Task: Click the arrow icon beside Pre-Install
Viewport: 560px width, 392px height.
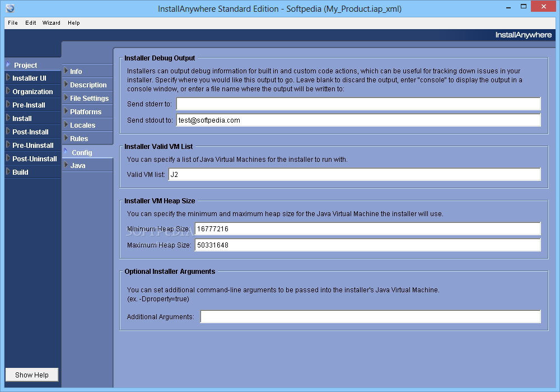Action: pos(8,104)
